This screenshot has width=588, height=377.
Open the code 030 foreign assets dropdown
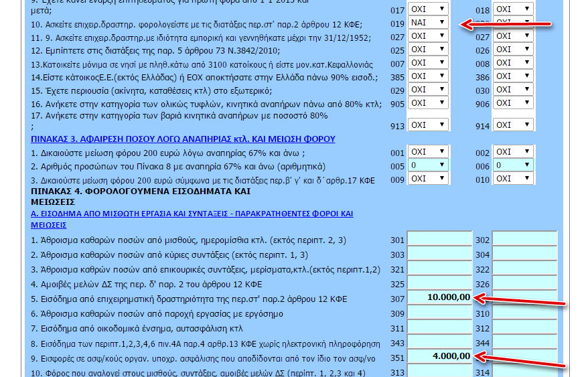513,90
